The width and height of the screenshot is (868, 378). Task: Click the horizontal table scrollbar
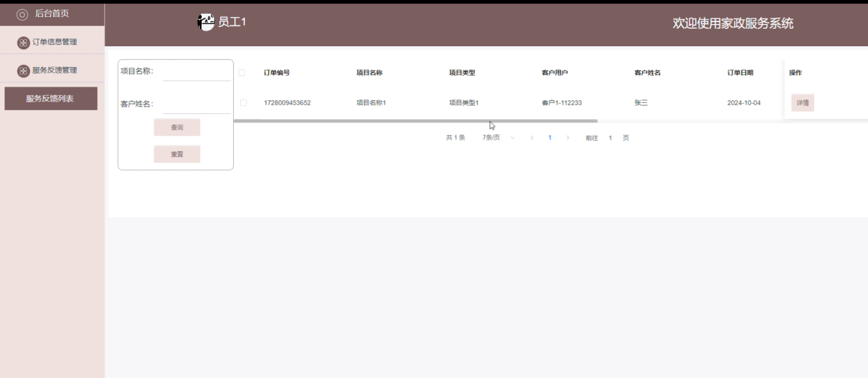(x=415, y=121)
